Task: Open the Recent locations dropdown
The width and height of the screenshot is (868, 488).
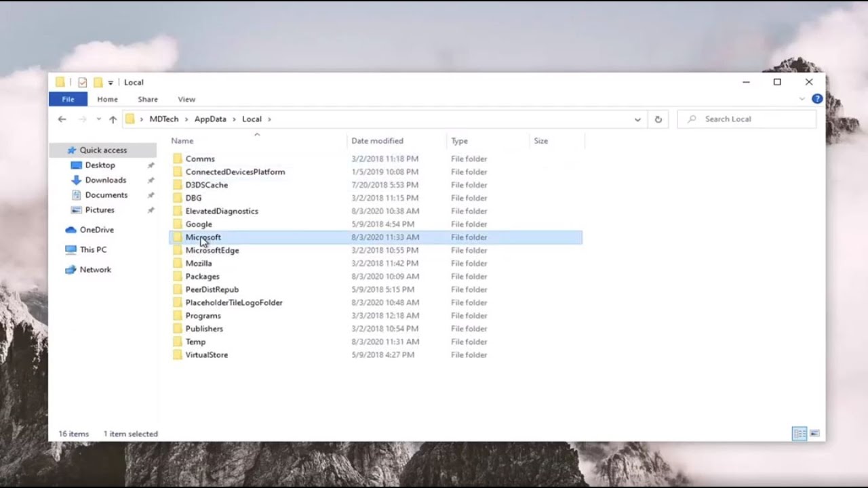Action: pos(98,119)
